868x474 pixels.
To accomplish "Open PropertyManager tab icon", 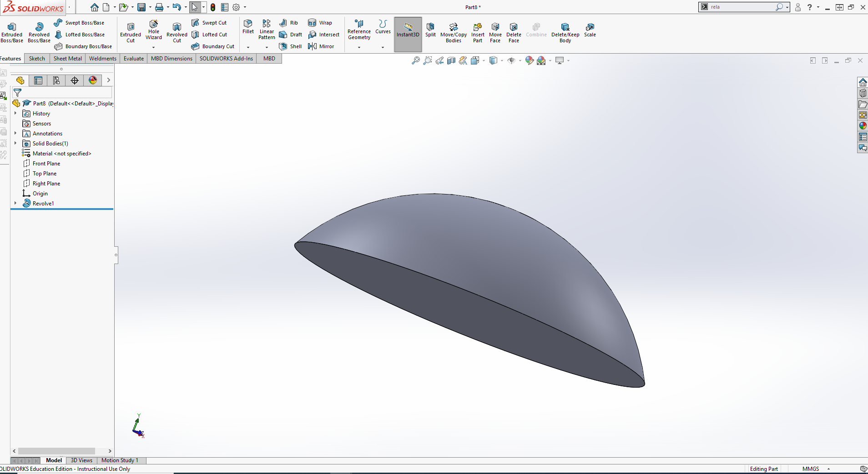I will [38, 80].
